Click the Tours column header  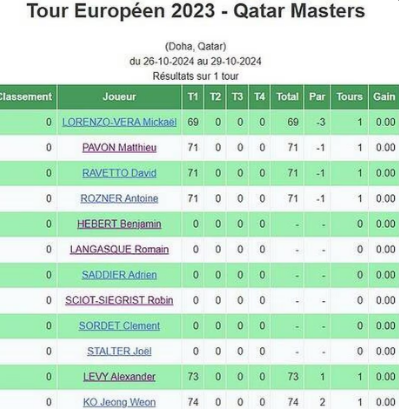349,97
